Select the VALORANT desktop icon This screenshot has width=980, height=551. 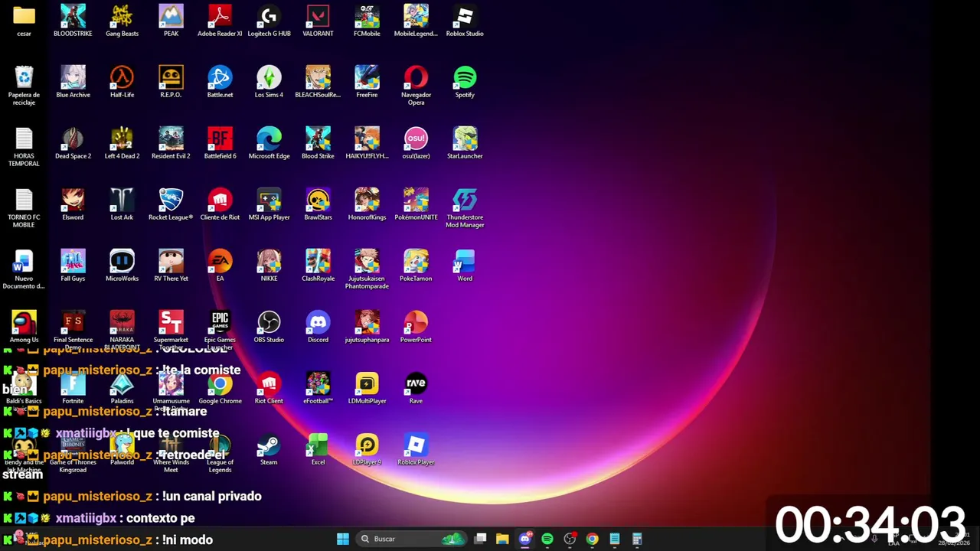[x=318, y=21]
